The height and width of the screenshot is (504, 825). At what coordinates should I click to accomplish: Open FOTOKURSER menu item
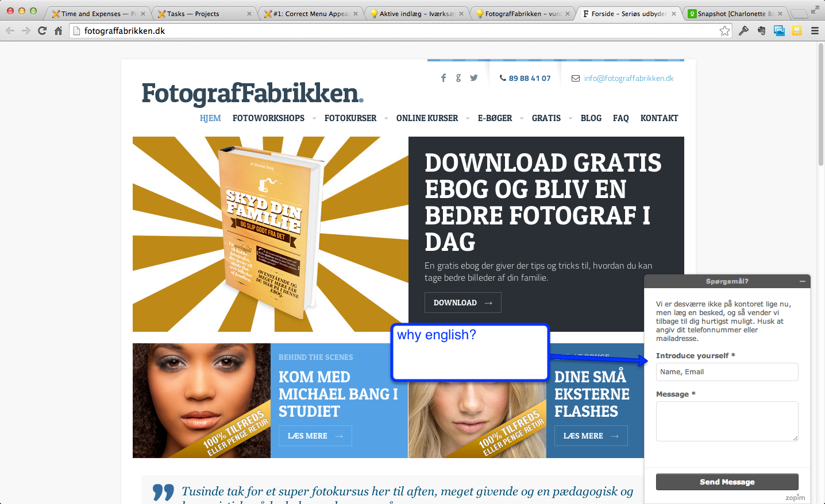tap(350, 118)
